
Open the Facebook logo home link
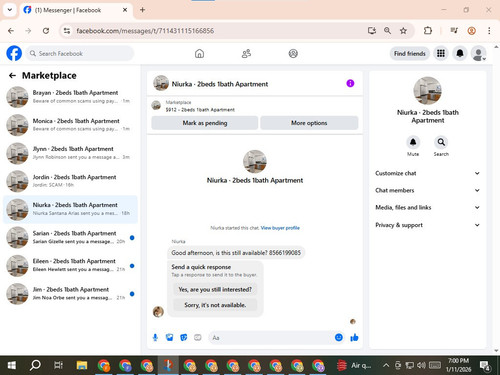[14, 53]
